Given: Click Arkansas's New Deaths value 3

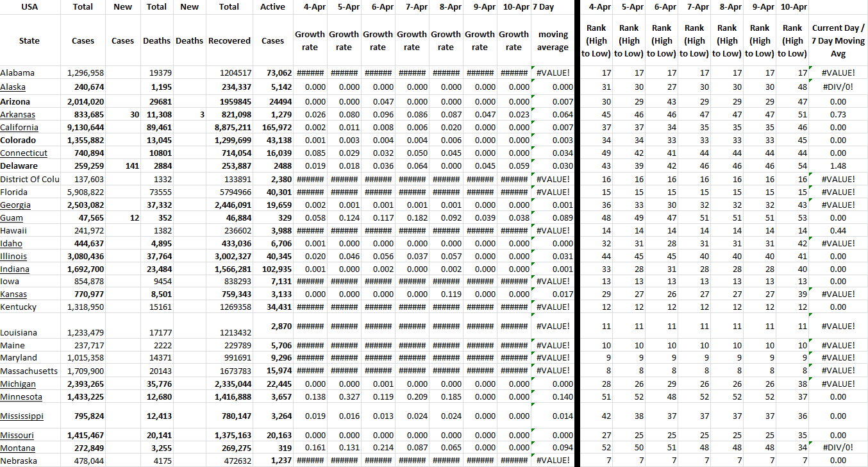Looking at the screenshot, I should point(201,114).
